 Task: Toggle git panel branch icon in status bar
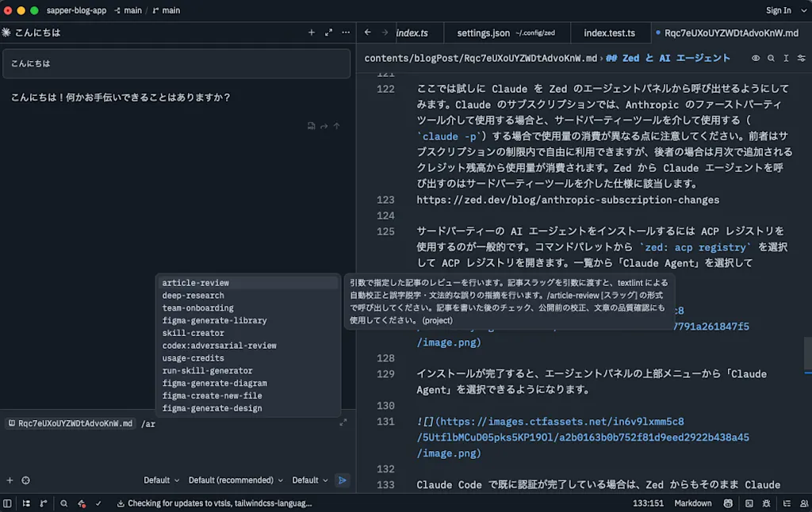pyautogui.click(x=44, y=503)
